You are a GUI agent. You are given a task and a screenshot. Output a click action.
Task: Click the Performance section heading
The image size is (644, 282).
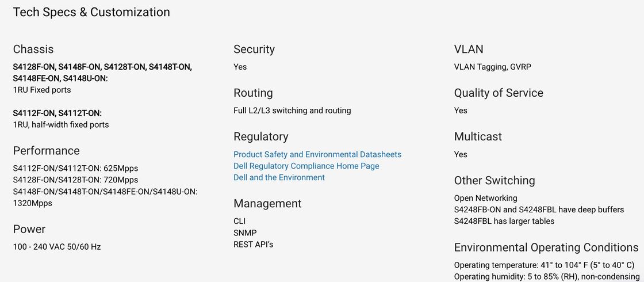pos(47,151)
